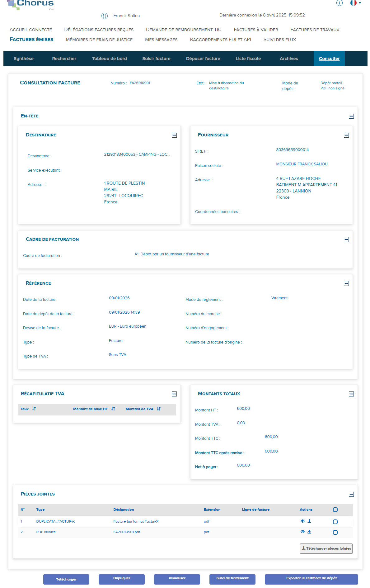Open the French flag language selector
370x588 pixels.
click(355, 3)
